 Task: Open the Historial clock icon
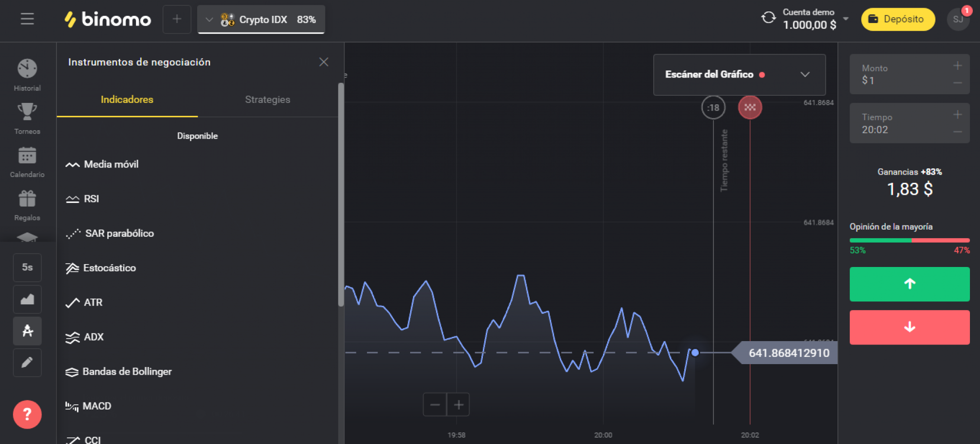[x=27, y=69]
